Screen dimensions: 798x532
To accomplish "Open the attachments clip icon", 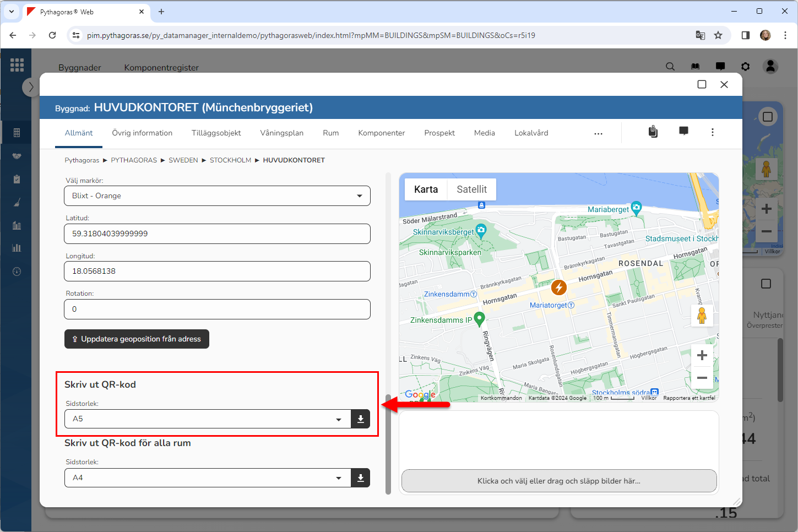I will (x=653, y=132).
